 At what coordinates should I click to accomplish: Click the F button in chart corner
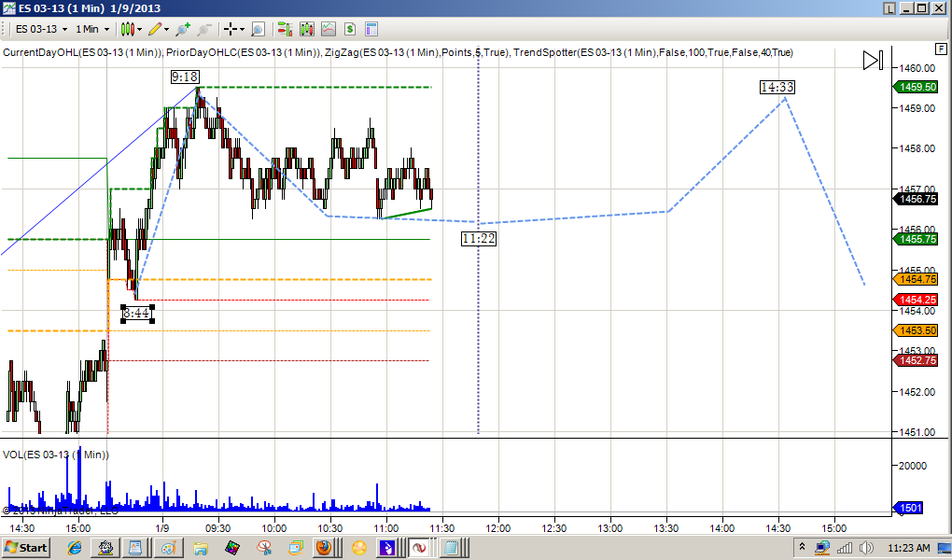click(x=941, y=49)
